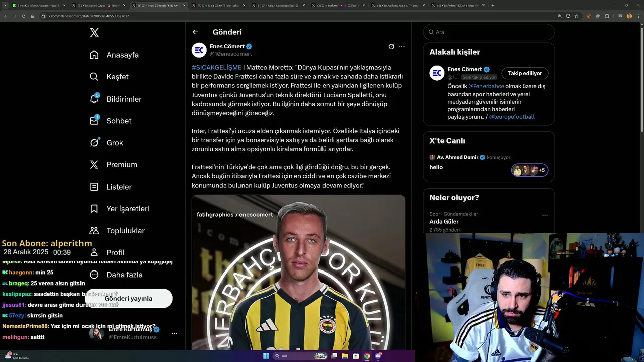Click the browser zoom magnifier icon
This screenshot has height=362, width=644.
[x=559, y=16]
